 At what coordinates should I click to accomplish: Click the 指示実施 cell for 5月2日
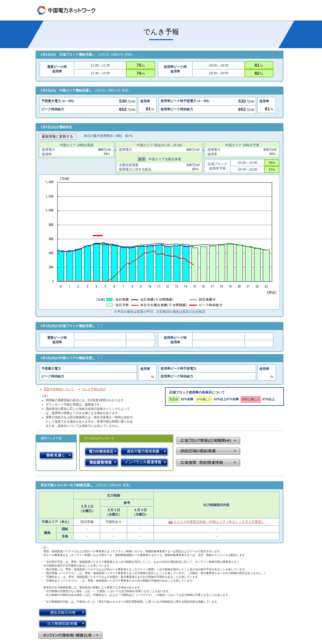pos(87,522)
